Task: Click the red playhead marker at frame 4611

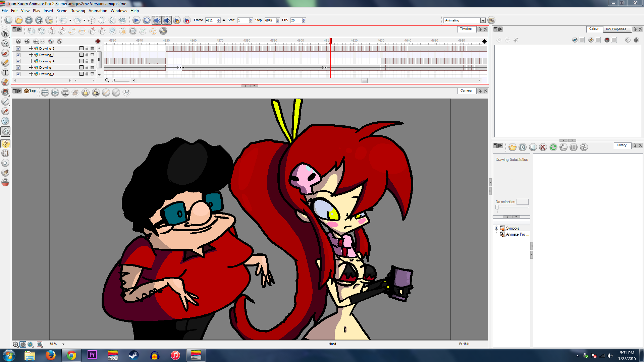Action: [x=330, y=41]
